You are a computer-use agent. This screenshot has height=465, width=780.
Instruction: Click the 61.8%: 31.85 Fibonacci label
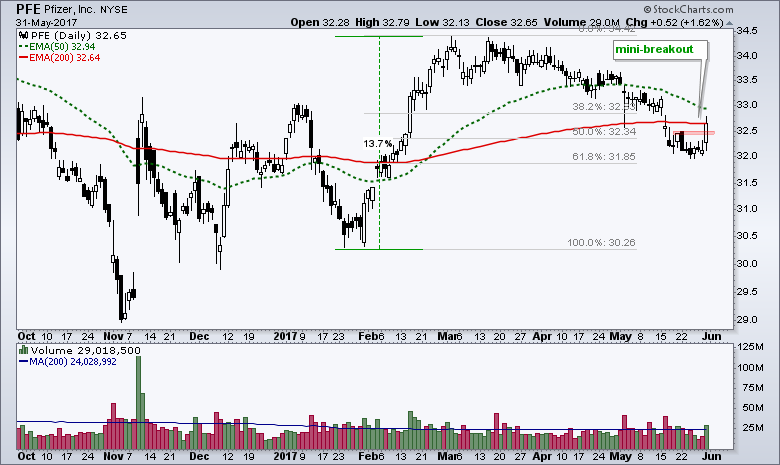[x=603, y=156]
